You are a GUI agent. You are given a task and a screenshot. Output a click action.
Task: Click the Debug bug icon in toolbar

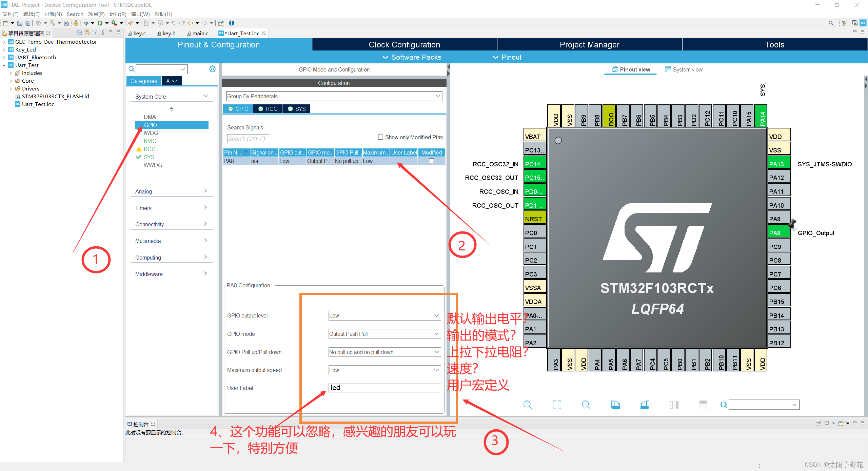coord(86,23)
